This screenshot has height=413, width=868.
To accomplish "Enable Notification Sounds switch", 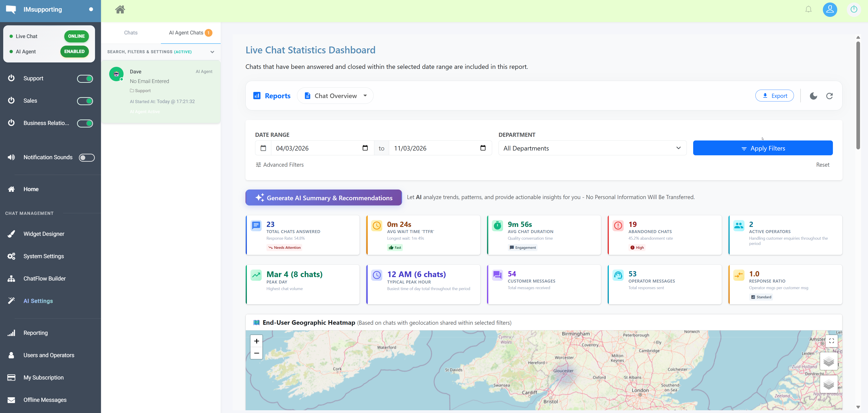I will tap(87, 157).
